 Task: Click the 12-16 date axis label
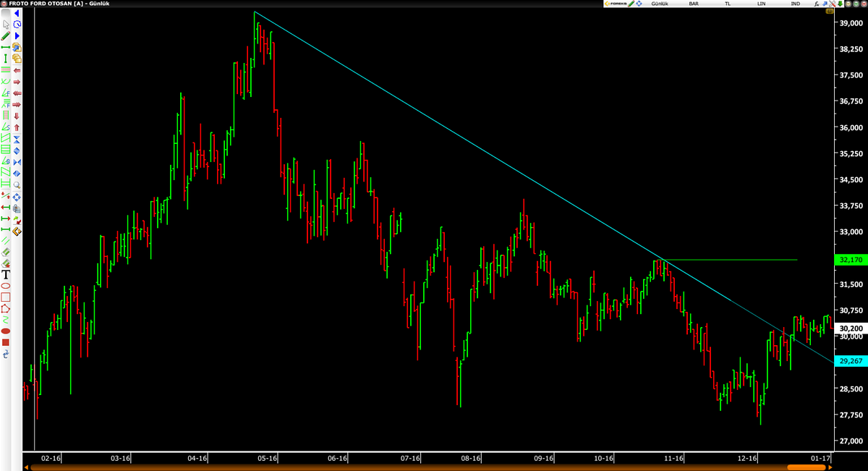tap(747, 458)
